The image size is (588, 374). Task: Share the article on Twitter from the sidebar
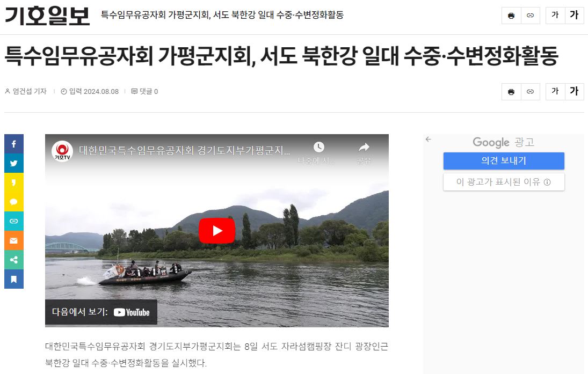click(x=14, y=164)
